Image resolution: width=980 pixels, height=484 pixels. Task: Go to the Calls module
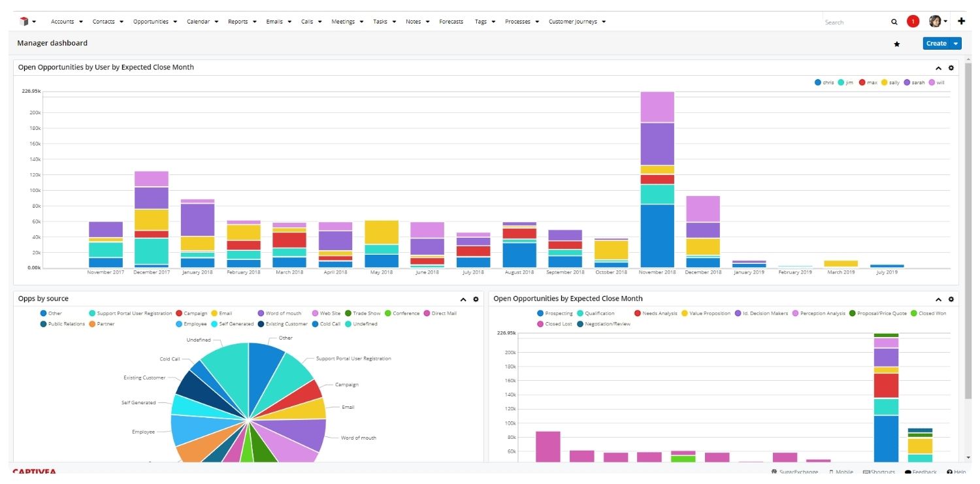pyautogui.click(x=307, y=22)
